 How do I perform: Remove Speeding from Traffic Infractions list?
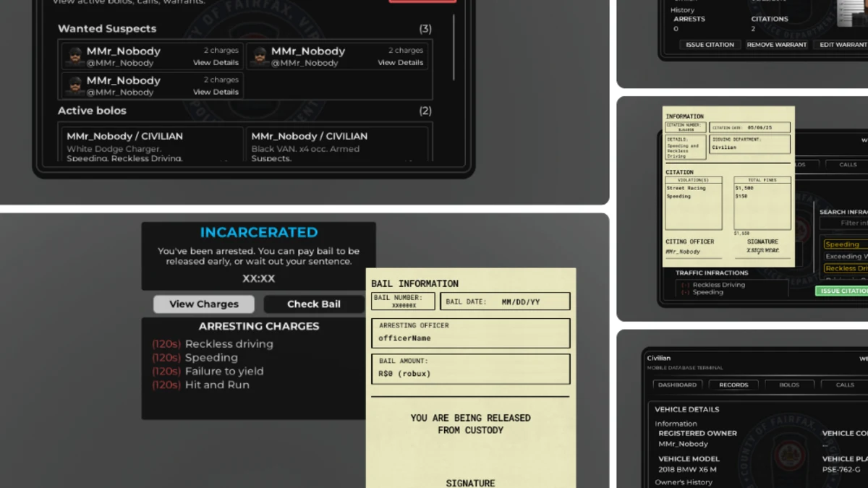tap(686, 292)
